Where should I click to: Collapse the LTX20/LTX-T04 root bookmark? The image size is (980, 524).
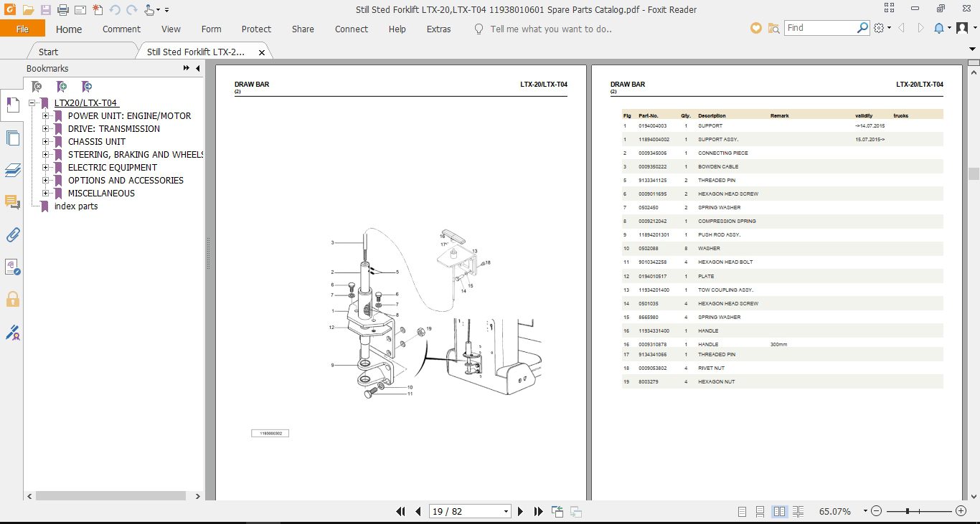32,103
